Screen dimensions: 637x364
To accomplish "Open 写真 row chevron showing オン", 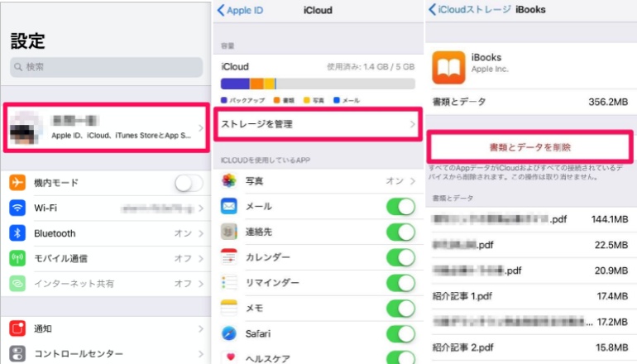I will (x=412, y=181).
